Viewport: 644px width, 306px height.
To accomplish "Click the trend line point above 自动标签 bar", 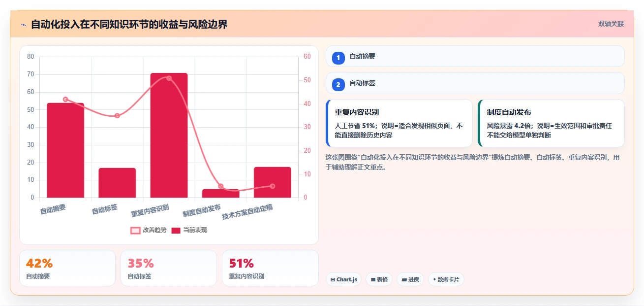I will (117, 116).
